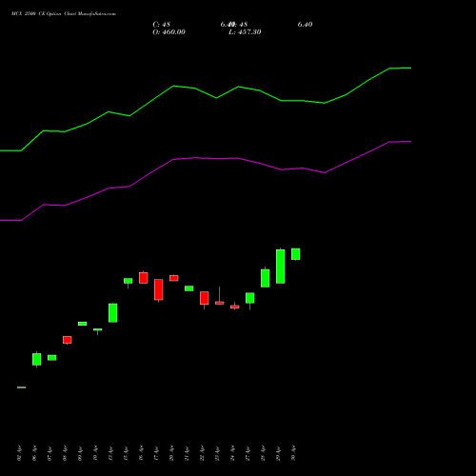The height and width of the screenshot is (476, 476).
Task: Click the red candle for 17 Apr
Action: coord(159,289)
